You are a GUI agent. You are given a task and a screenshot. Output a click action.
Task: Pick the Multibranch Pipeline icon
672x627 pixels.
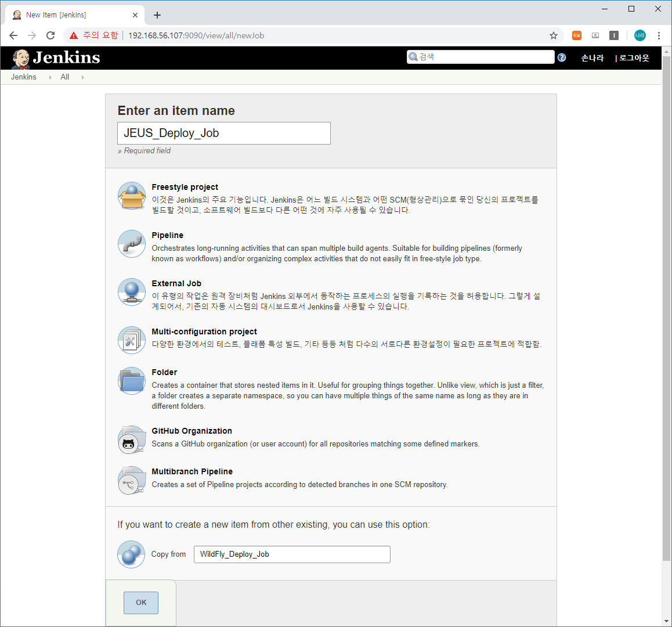[x=132, y=480]
